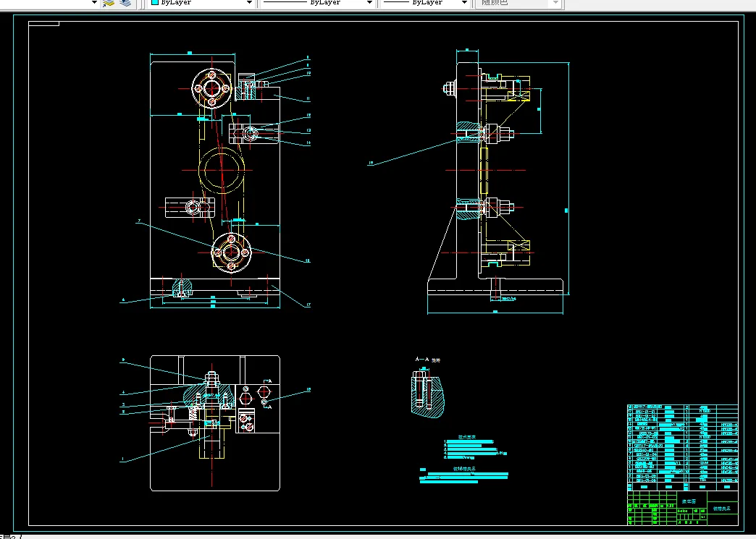
Task: Select the large center circle in front view
Action: (x=222, y=171)
